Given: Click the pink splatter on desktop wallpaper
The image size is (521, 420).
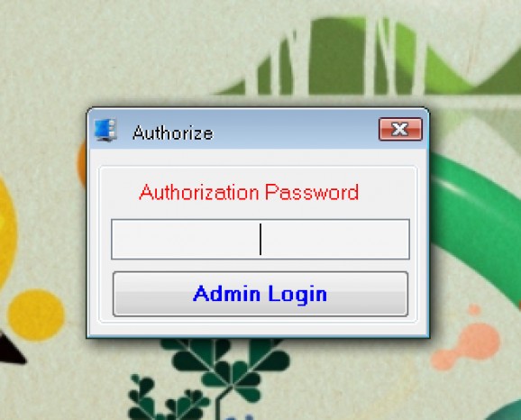Looking at the screenshot, I should click(x=466, y=342).
